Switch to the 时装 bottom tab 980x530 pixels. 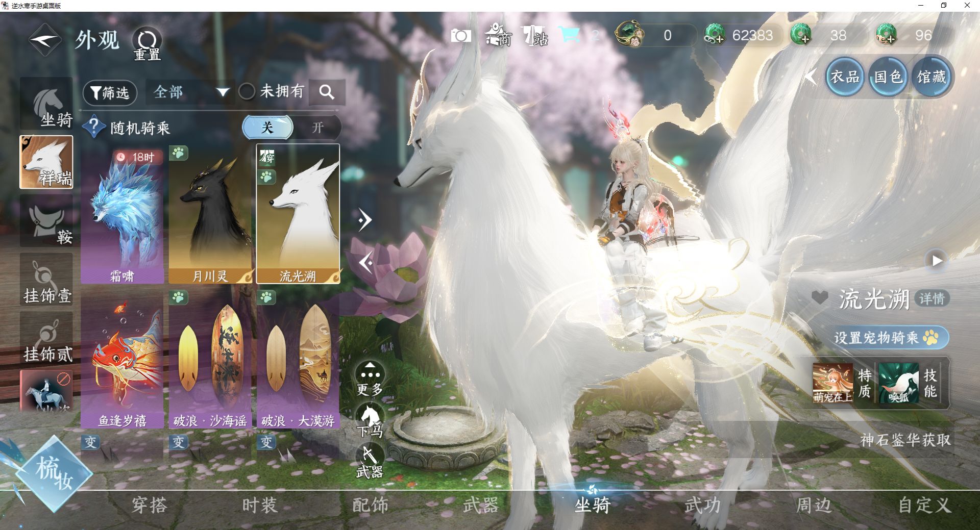[x=259, y=506]
